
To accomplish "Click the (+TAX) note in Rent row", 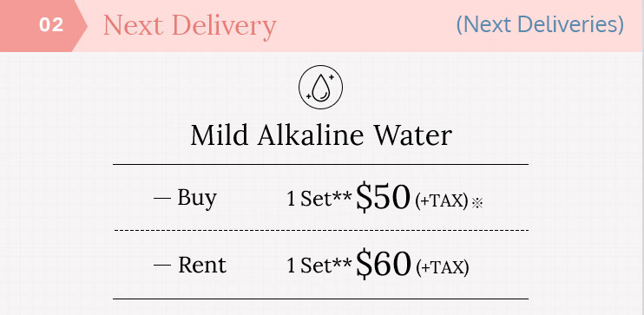I will pos(443,268).
